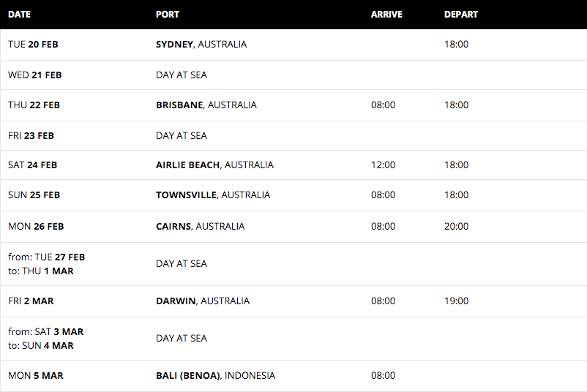Select the WED 21 FEB day at sea row
The image size is (587, 392).
(x=293, y=75)
